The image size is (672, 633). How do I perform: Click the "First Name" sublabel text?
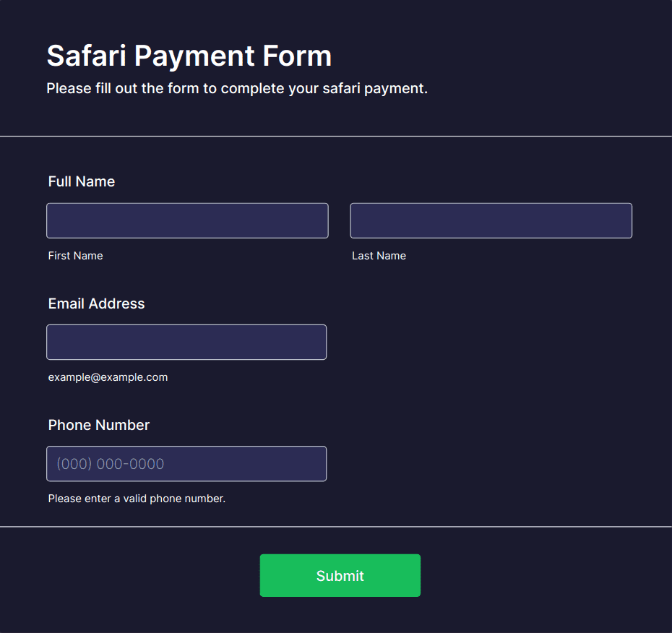75,256
